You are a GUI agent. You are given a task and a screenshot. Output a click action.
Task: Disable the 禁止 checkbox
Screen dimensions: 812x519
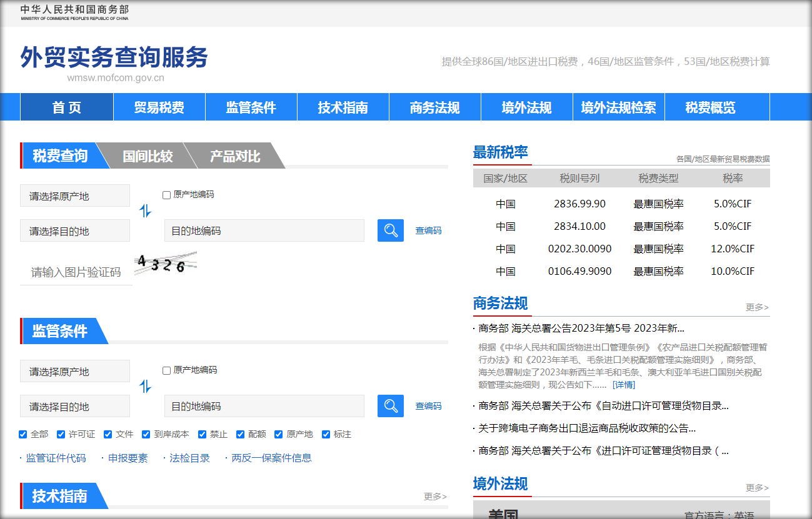(x=203, y=434)
